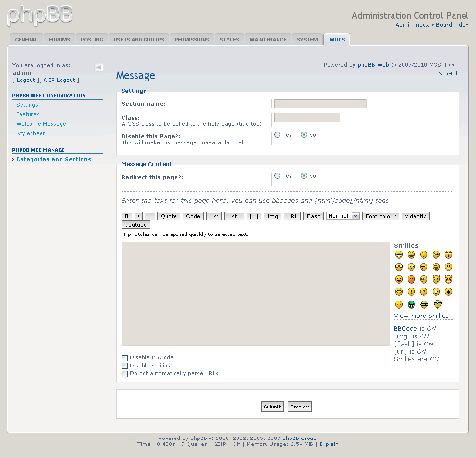Open the Normal font size dropdown

343,216
